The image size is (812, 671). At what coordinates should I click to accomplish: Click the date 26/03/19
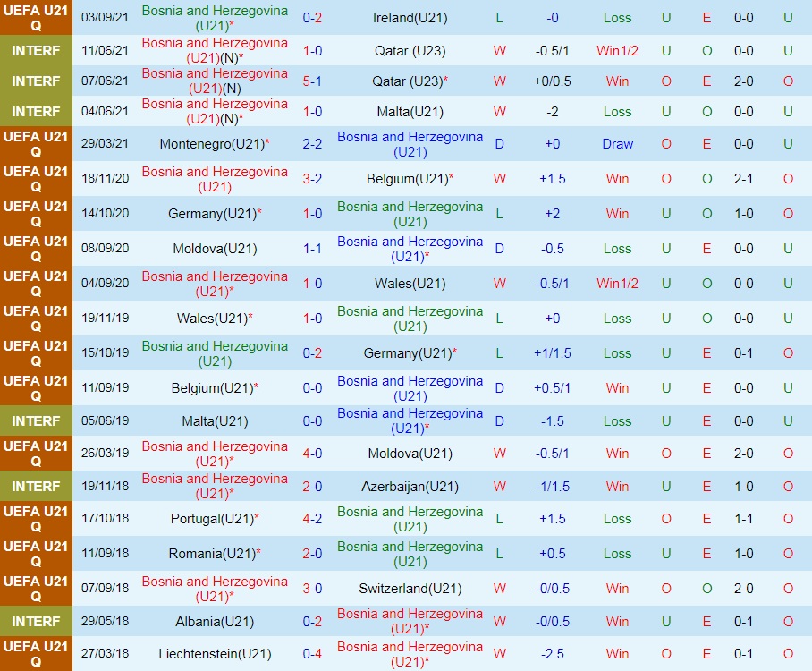click(x=106, y=454)
